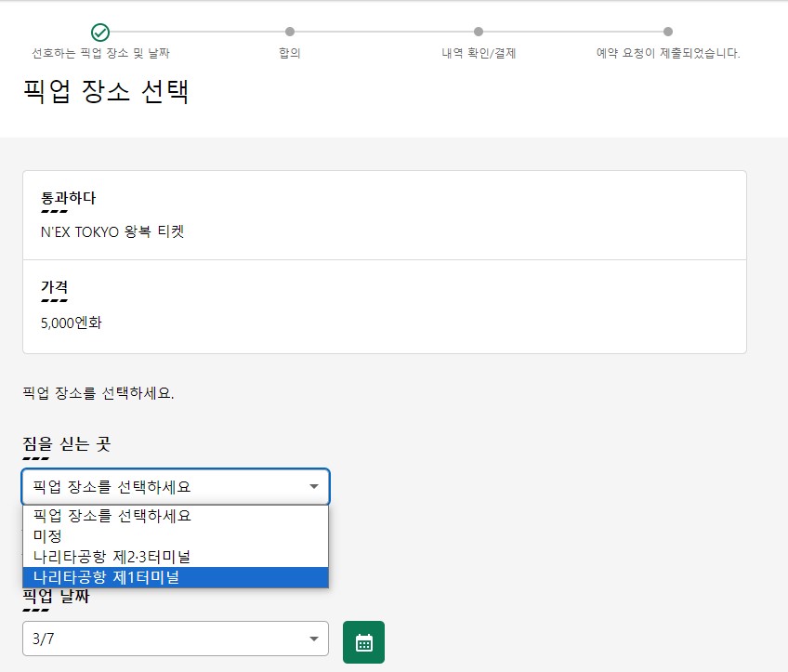788x672 pixels.
Task: Choose the 미정 option
Action: [x=176, y=535]
